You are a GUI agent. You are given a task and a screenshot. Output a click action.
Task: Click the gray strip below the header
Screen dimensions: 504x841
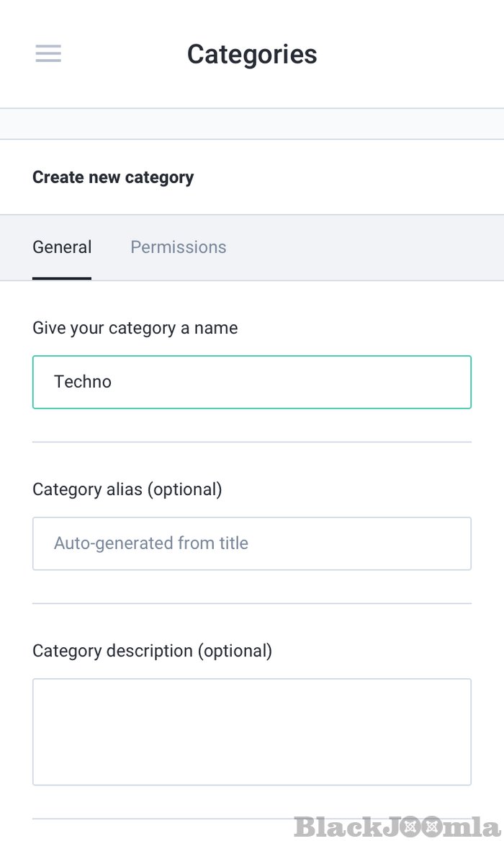pos(252,124)
